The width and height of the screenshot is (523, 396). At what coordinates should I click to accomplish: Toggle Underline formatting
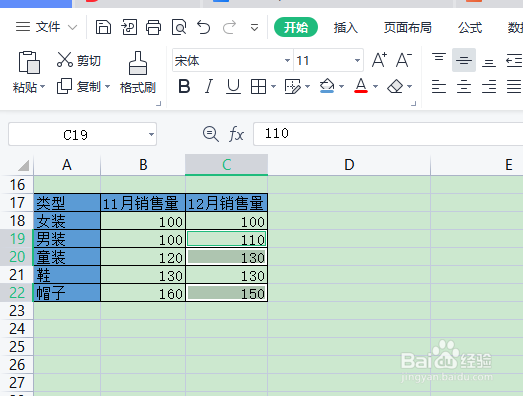point(233,86)
